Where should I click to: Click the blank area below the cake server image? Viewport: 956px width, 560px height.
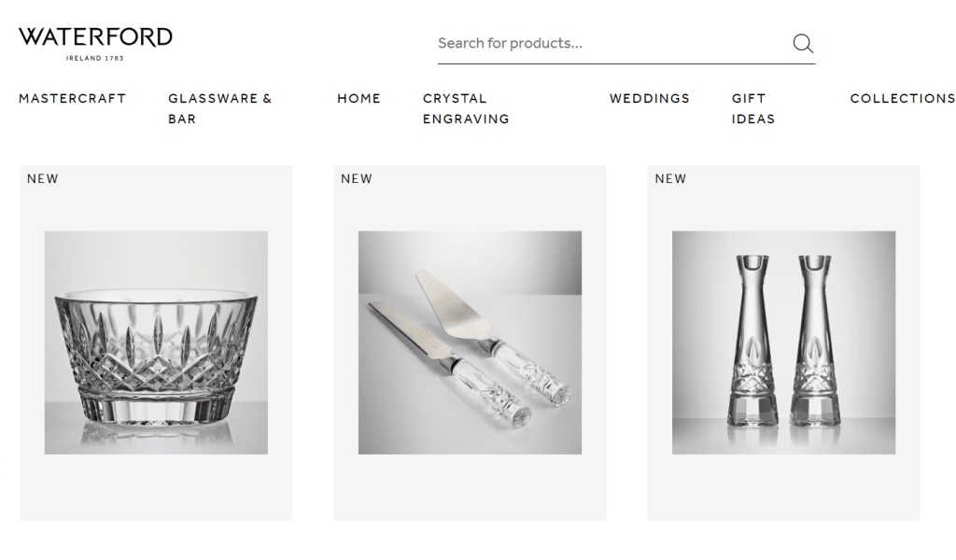point(471,487)
